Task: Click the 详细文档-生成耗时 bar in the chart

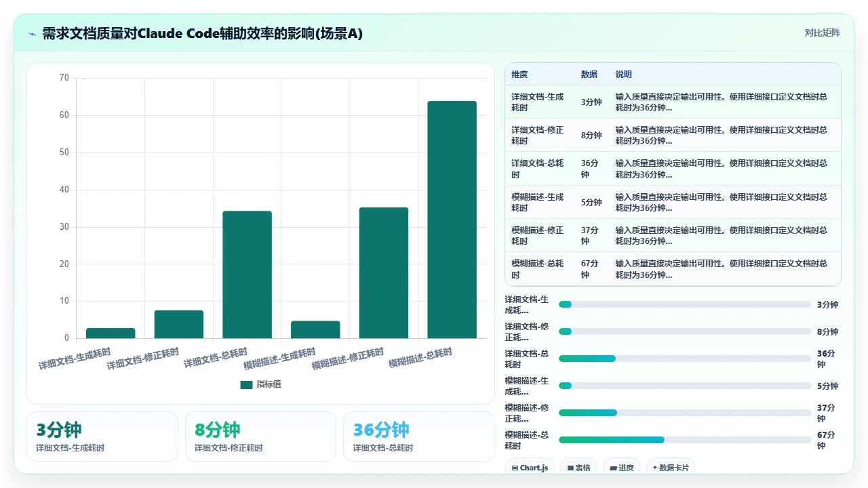Action: click(x=111, y=333)
